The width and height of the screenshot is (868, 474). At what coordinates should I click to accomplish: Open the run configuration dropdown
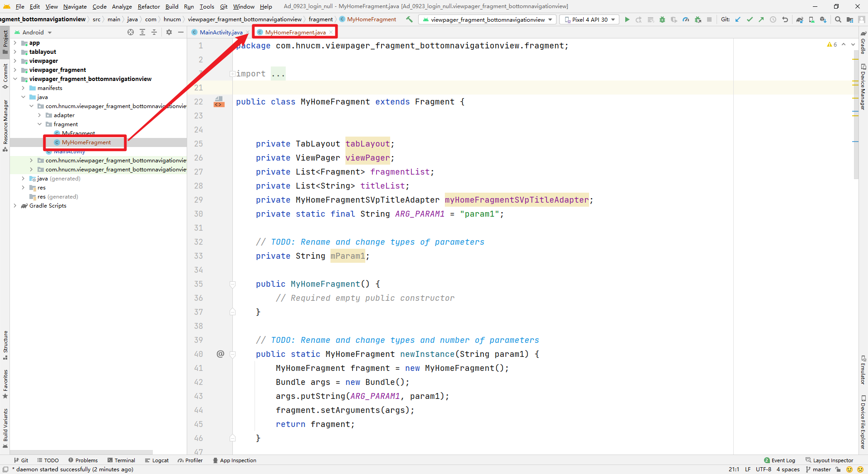coord(487,19)
